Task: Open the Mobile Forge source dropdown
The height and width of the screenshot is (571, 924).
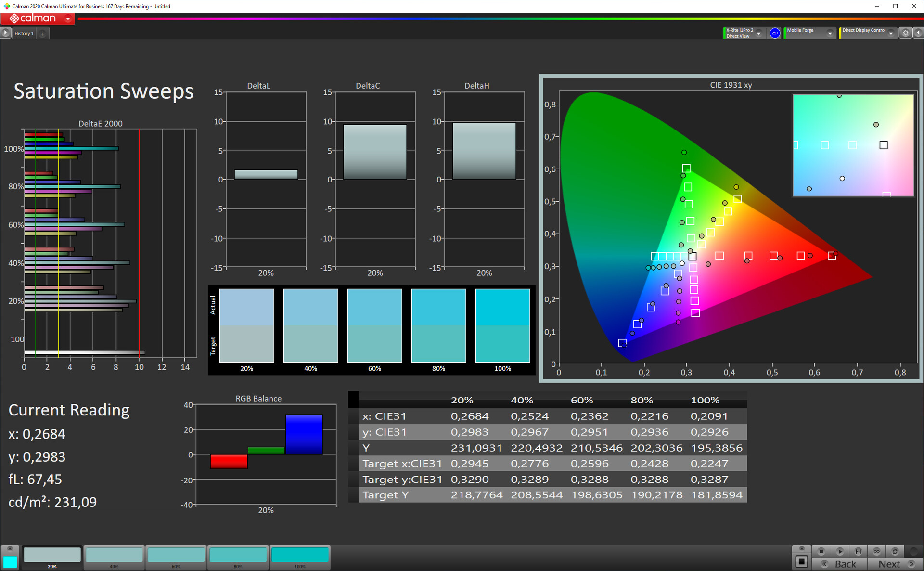Action: 830,33
